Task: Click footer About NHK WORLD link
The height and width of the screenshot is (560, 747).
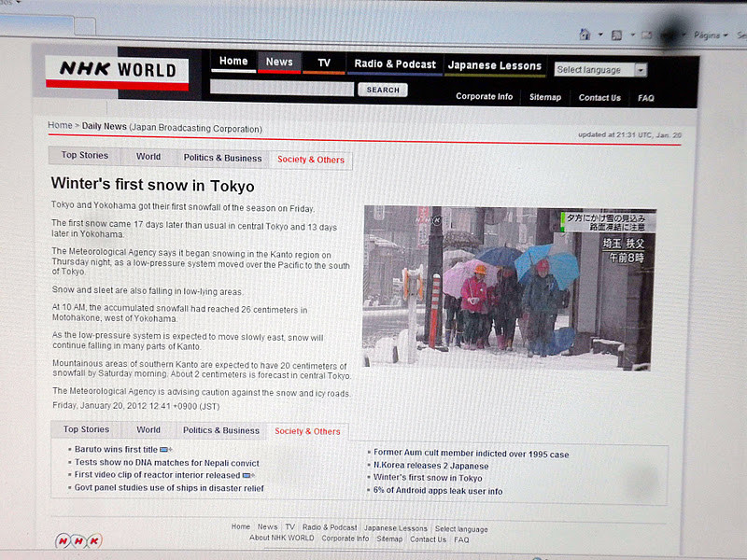Action: [282, 538]
